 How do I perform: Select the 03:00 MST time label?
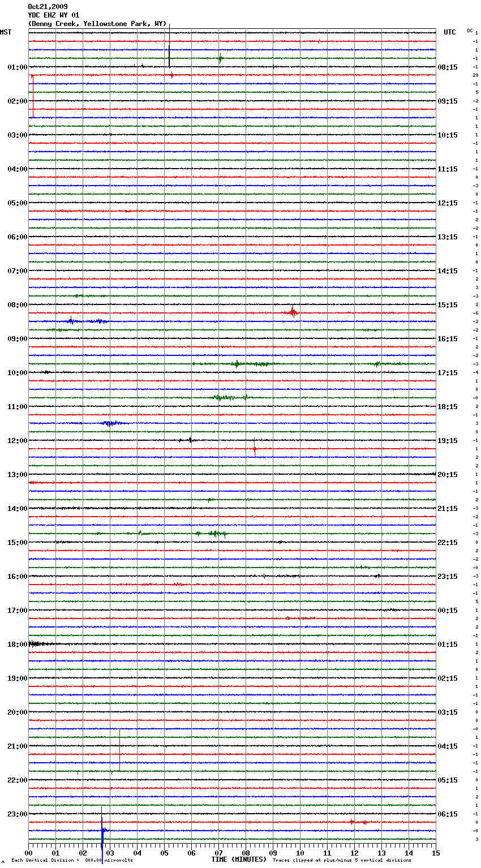(x=18, y=135)
